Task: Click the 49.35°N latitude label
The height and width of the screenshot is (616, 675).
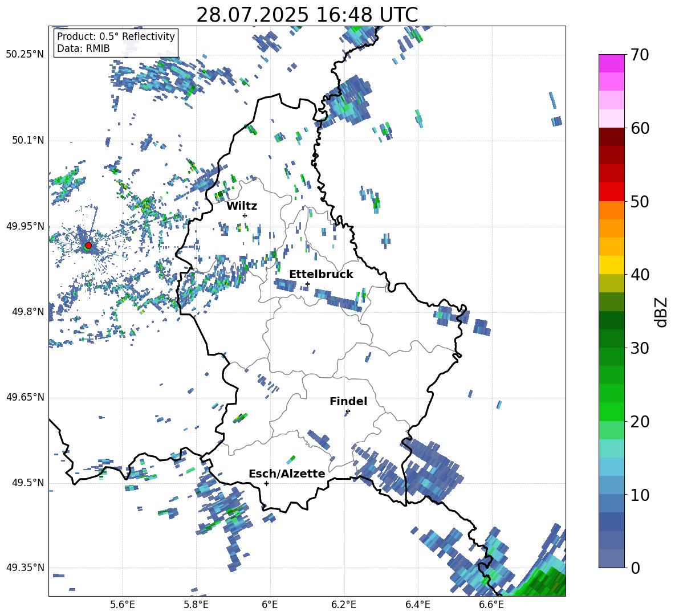Action: pyautogui.click(x=25, y=568)
